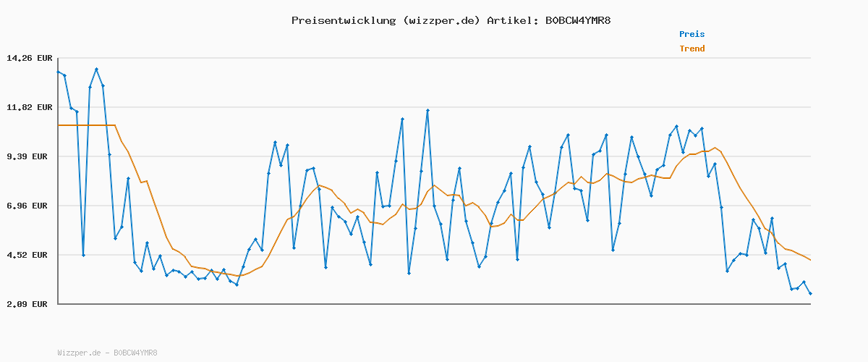This screenshot has width=868, height=362.
Task: Click the first sharp blue price dip near 4.52 EUR
Action: pyautogui.click(x=83, y=255)
